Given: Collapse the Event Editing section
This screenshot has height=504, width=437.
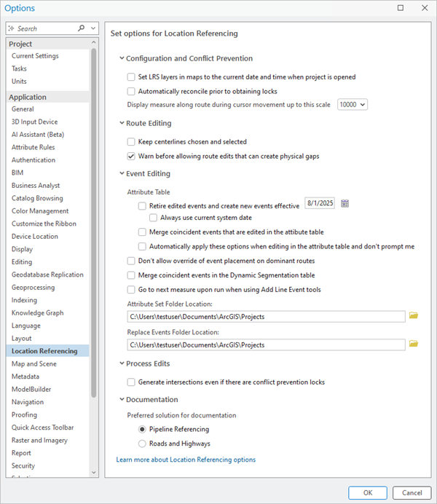Looking at the screenshot, I should [122, 173].
